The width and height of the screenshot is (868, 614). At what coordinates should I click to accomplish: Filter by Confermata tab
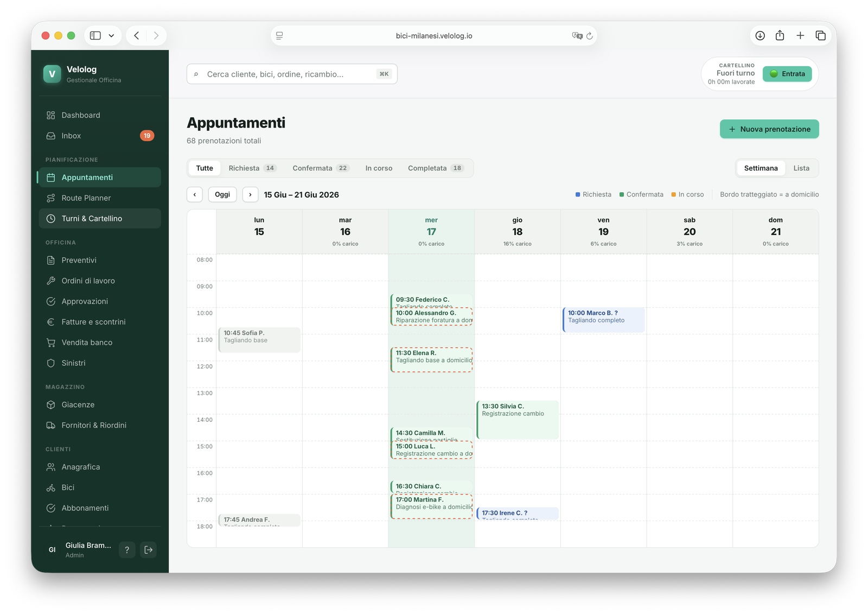321,168
